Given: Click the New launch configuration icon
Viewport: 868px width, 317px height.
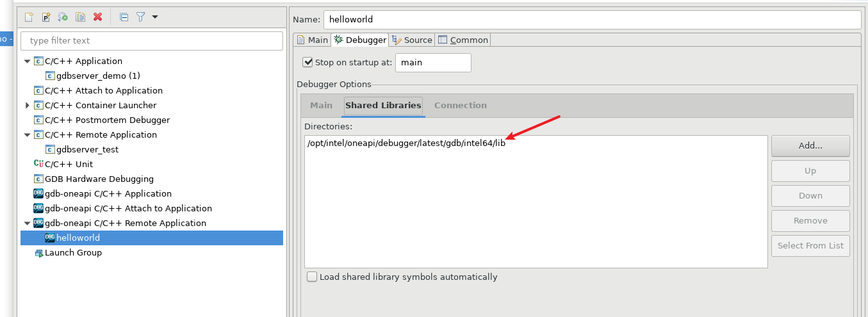Looking at the screenshot, I should [29, 17].
